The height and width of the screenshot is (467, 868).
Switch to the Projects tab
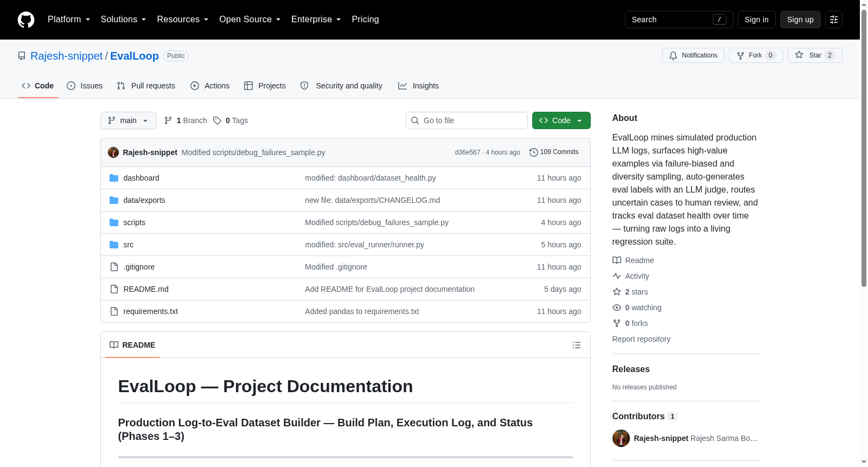265,86
